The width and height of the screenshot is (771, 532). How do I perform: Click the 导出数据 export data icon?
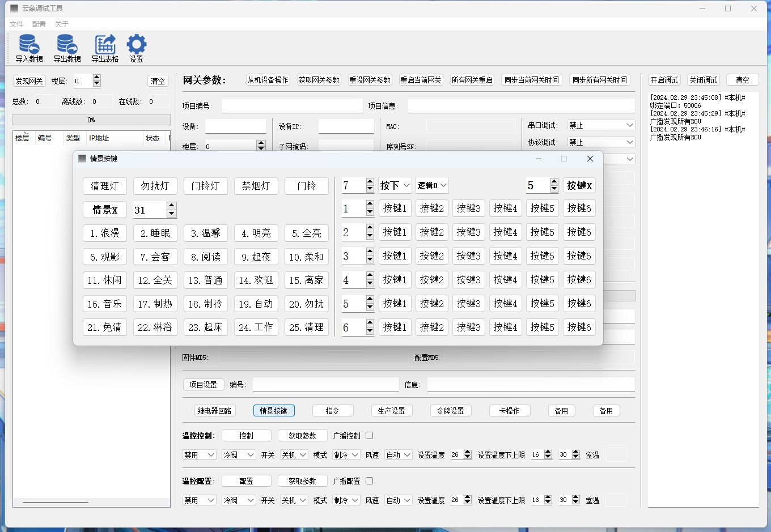click(x=67, y=48)
